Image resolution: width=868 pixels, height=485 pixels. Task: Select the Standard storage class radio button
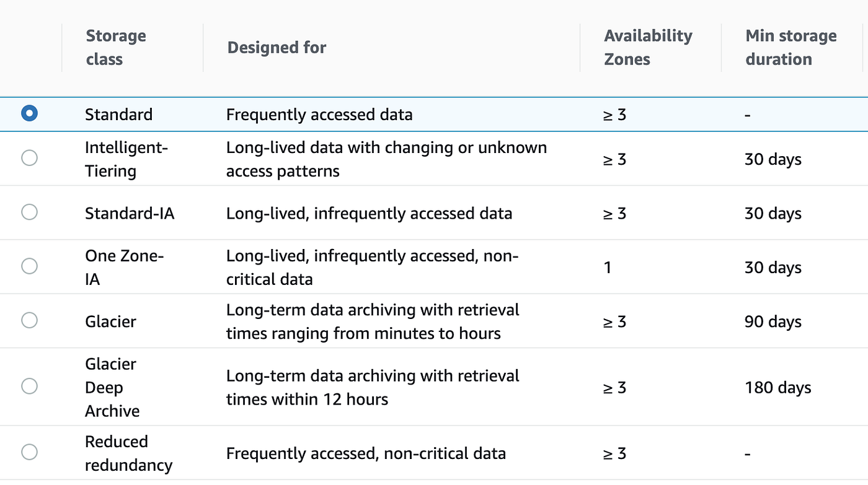point(29,113)
